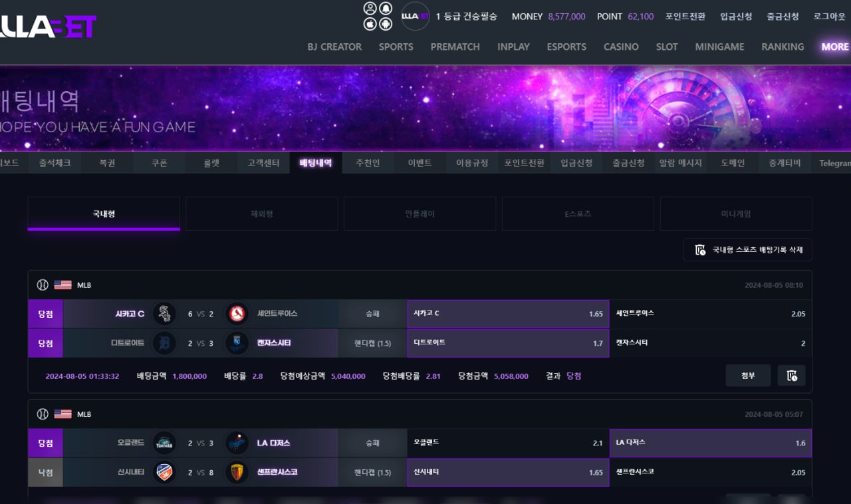Click the Android app download icon
This screenshot has height=504, width=851.
click(x=386, y=24)
